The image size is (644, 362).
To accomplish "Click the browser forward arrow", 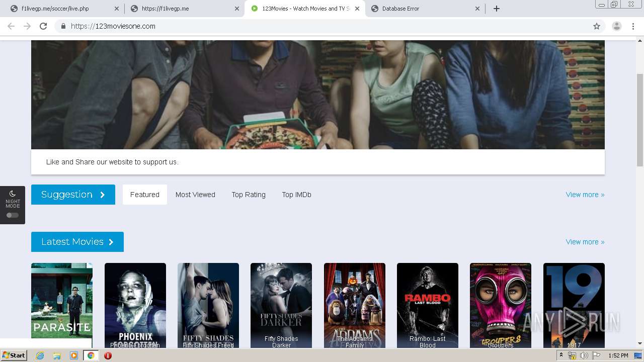I will click(27, 26).
